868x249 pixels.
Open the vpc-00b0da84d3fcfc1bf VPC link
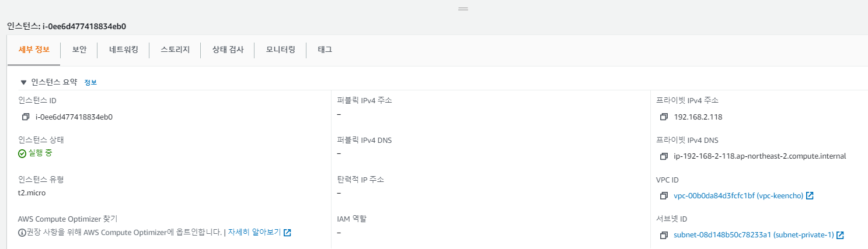coord(738,195)
